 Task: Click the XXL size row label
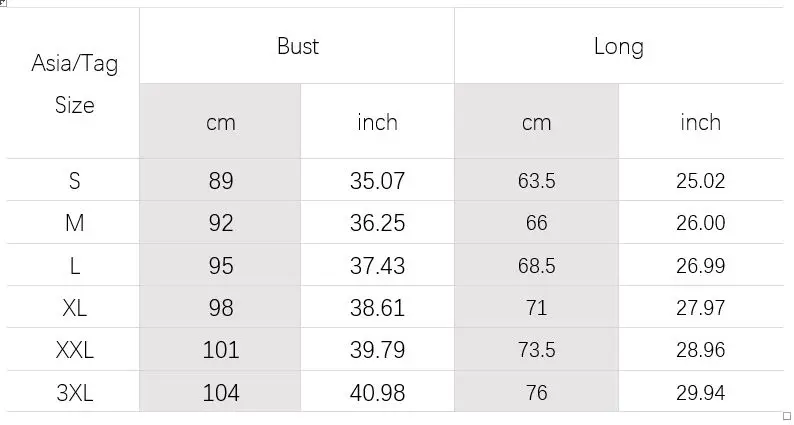(74, 350)
